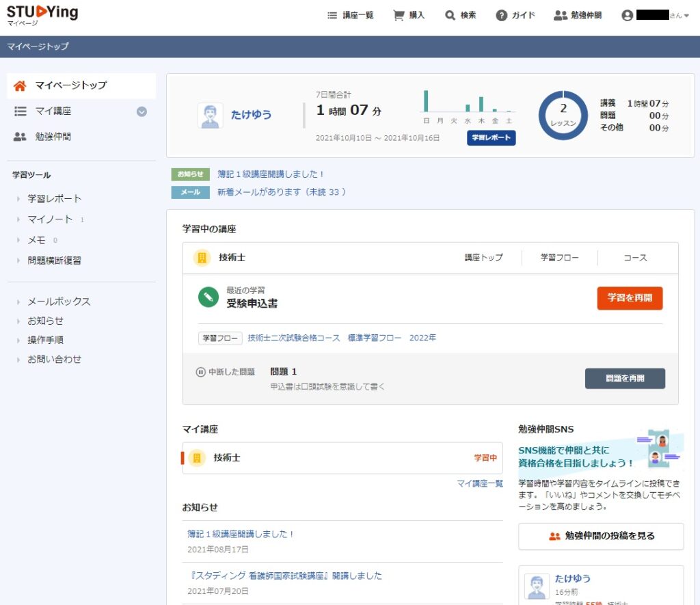Expand the お知らせ sidebar arrow
Image resolution: width=700 pixels, height=605 pixels.
[18, 321]
